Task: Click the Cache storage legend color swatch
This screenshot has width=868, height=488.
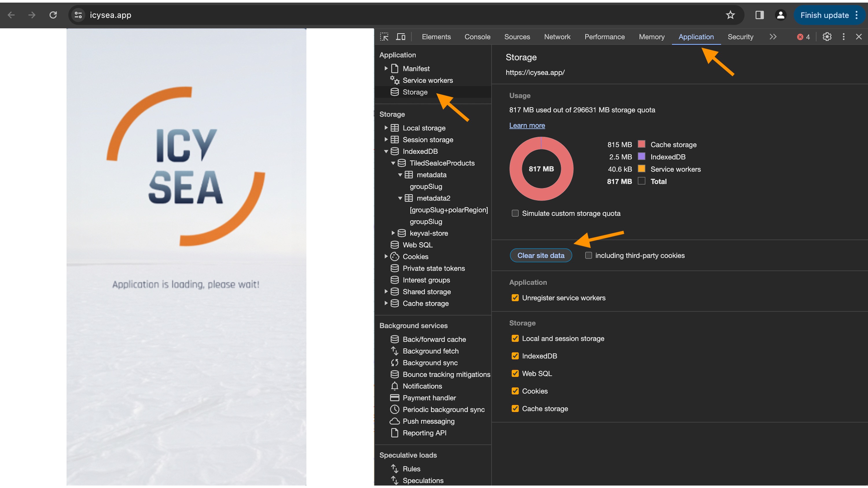Action: (641, 144)
